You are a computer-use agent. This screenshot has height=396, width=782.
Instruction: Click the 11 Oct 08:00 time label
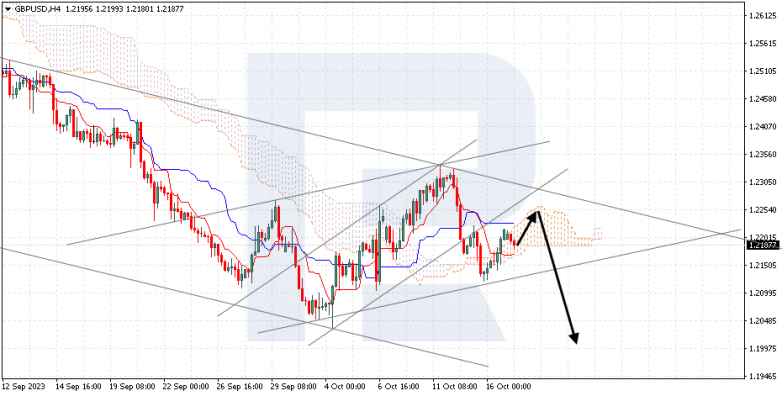pyautogui.click(x=454, y=387)
